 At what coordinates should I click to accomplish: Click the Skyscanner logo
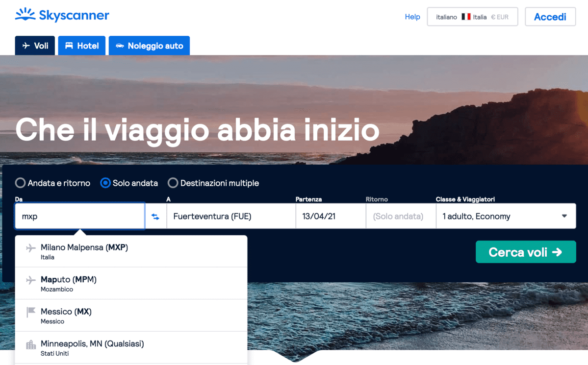click(62, 15)
